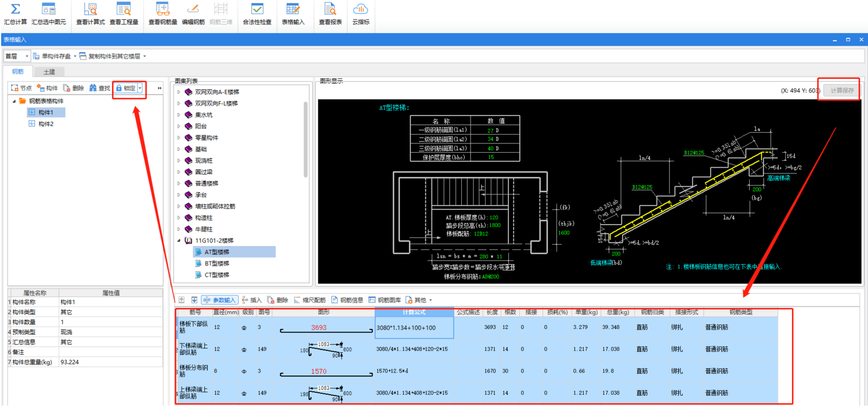Select formula cell 3080*1.134+100+100
Viewport: 868px width, 412px height.
[x=414, y=328]
